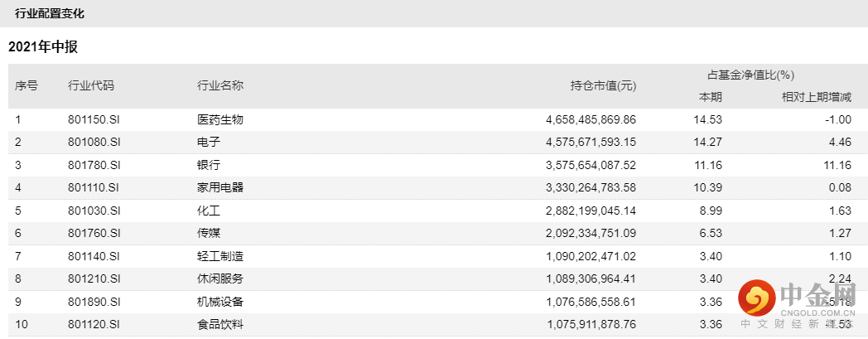The height and width of the screenshot is (339, 868).
Task: Select the 医药生物 industry name
Action: [220, 119]
